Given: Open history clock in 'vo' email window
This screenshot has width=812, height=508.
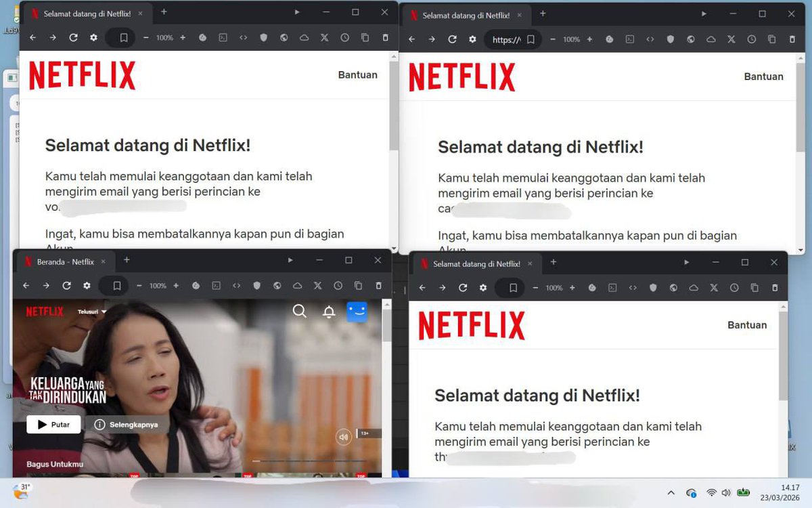Looking at the screenshot, I should pos(345,38).
